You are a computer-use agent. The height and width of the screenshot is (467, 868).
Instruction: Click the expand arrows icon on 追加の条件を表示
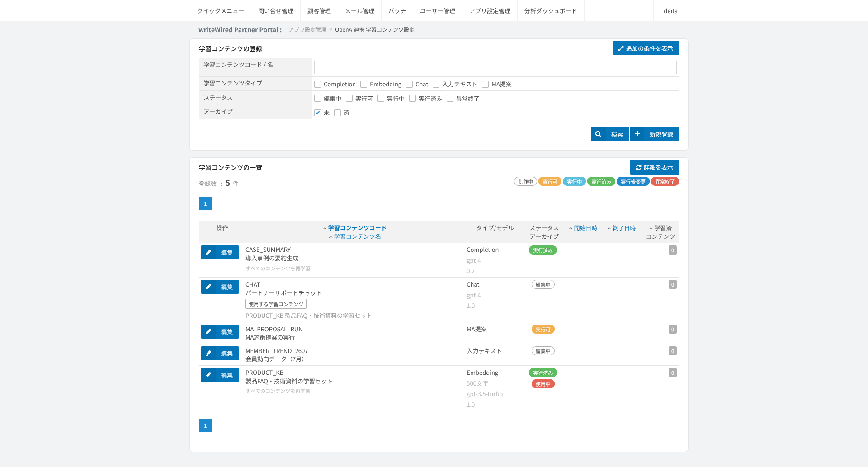[x=621, y=48]
